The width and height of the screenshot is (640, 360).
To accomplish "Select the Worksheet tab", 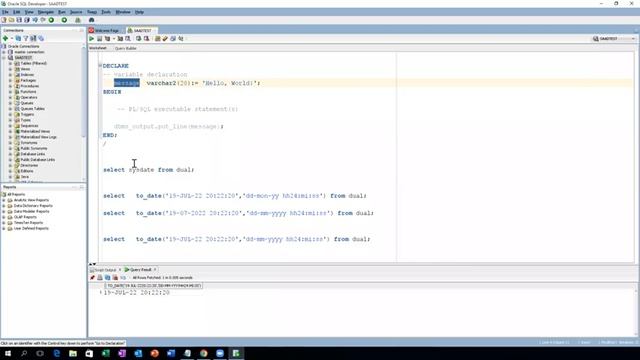I will point(98,49).
